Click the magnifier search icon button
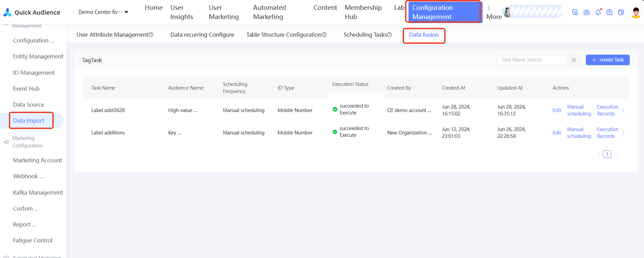This screenshot has width=644, height=258. 574,60
